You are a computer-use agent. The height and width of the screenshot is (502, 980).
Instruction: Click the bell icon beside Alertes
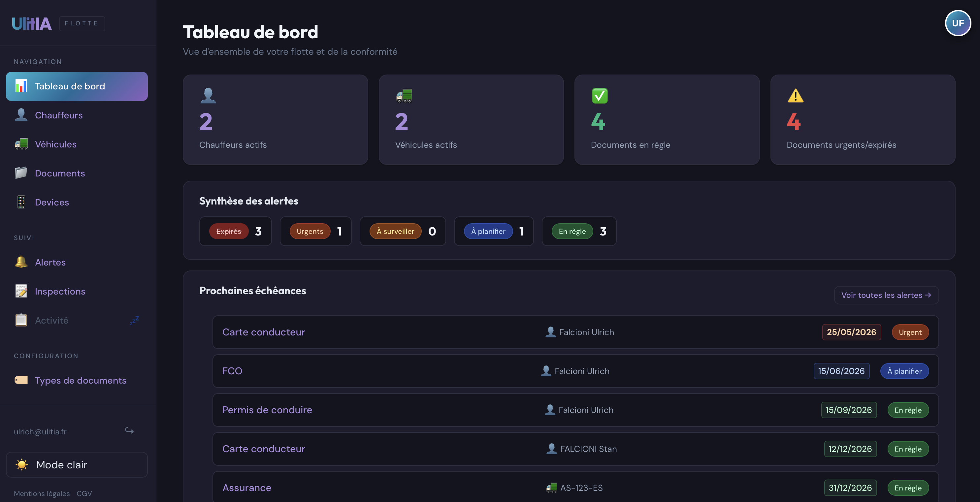tap(21, 262)
